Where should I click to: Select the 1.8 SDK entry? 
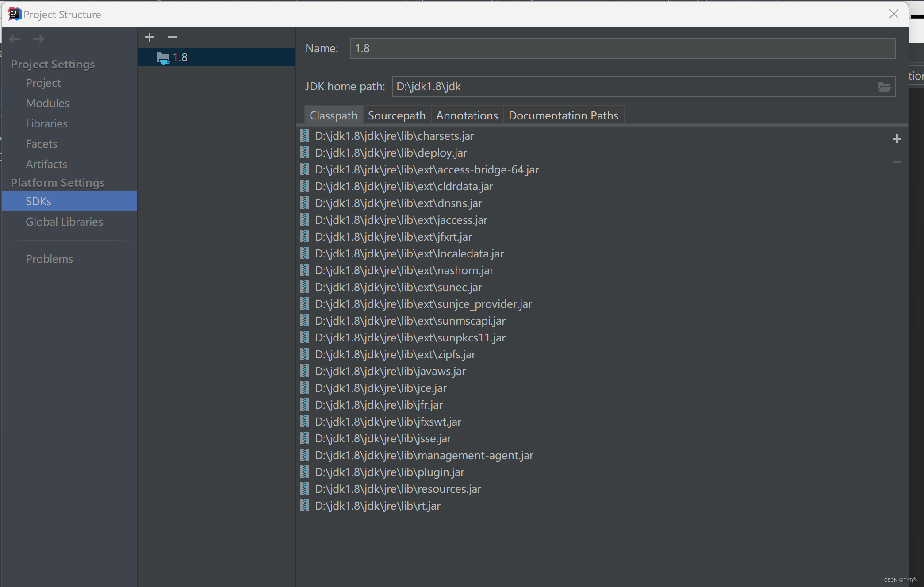click(180, 58)
